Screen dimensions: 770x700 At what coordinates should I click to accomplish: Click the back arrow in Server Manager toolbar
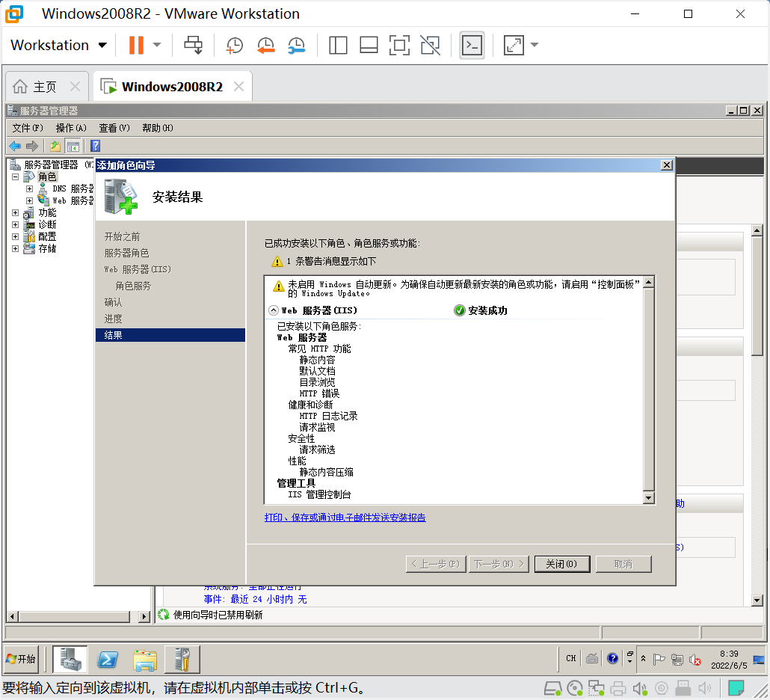click(15, 146)
